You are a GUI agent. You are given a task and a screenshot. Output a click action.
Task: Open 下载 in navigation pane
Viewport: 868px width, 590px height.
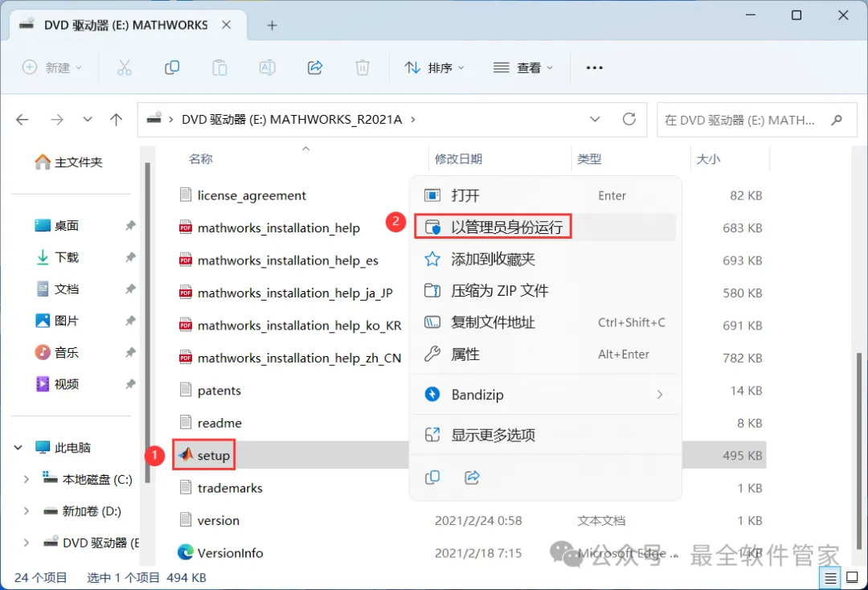(59, 257)
